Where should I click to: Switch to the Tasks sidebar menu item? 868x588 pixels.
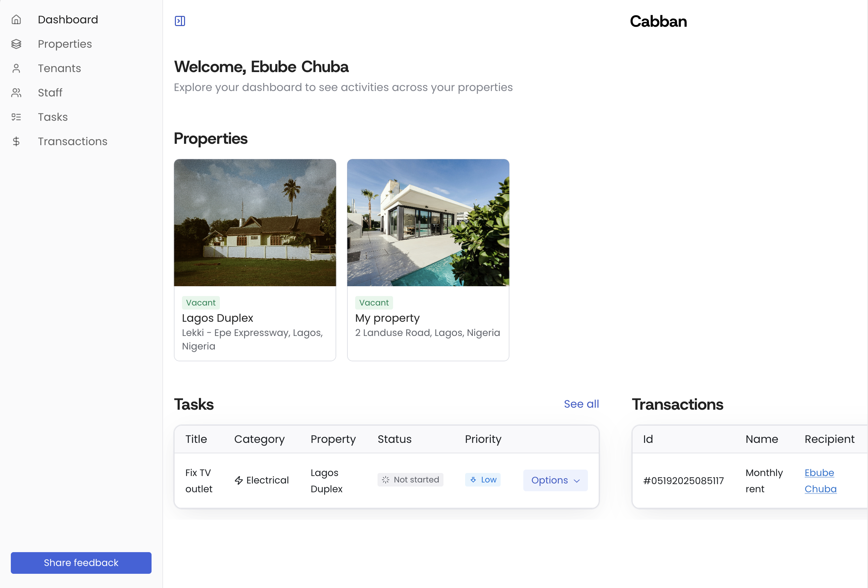52,117
